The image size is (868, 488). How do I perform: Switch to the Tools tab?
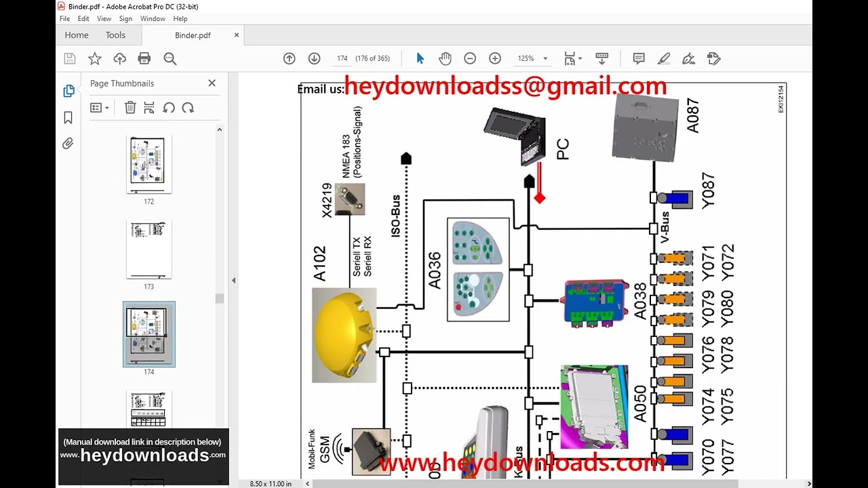[115, 35]
